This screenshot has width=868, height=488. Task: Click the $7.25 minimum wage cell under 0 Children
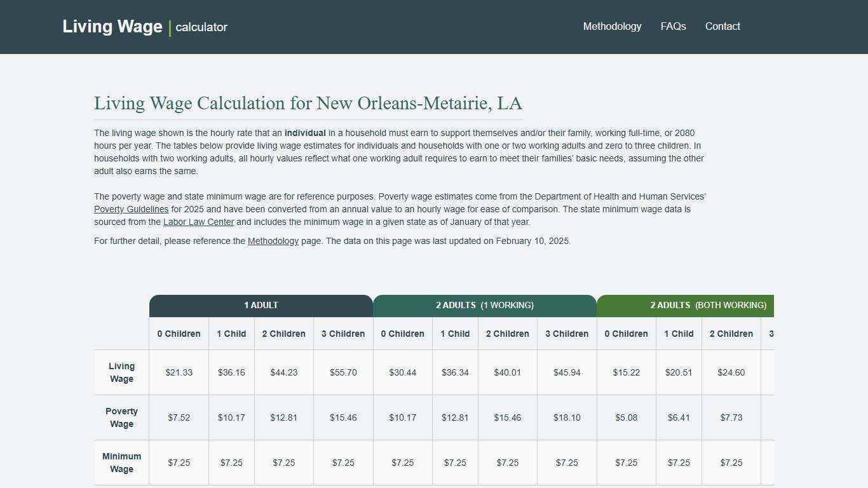click(x=179, y=463)
